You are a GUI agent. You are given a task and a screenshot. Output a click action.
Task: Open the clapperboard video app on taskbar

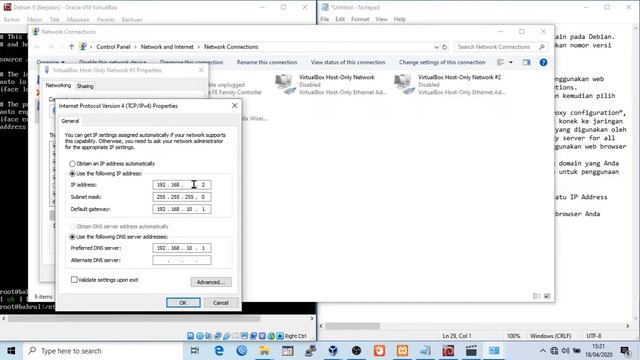click(471, 351)
